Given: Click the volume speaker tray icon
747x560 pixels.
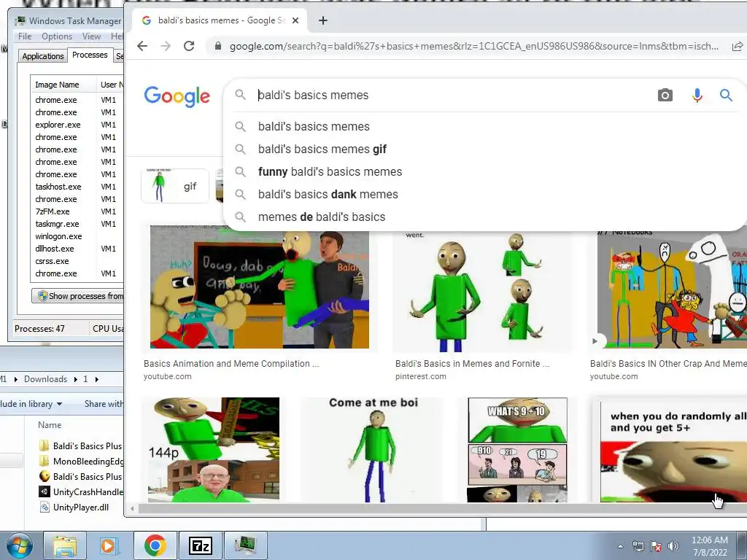Looking at the screenshot, I should (x=673, y=546).
